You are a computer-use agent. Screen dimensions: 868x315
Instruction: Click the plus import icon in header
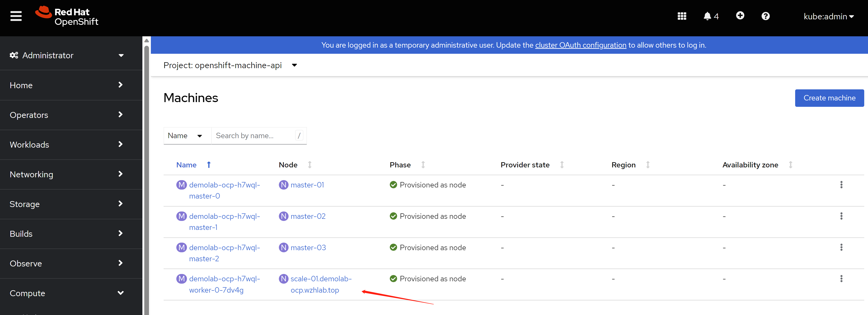[740, 16]
